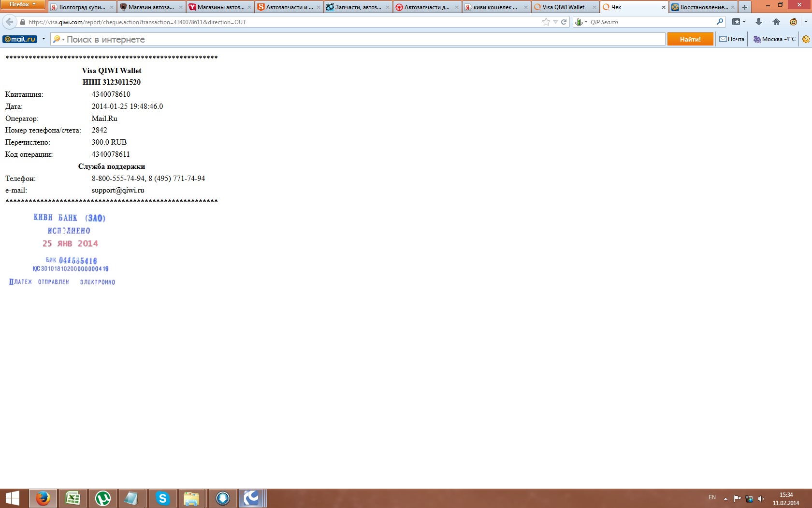Expand the @mail.ru toolbar dropdown arrow
This screenshot has height=508, width=812.
43,39
